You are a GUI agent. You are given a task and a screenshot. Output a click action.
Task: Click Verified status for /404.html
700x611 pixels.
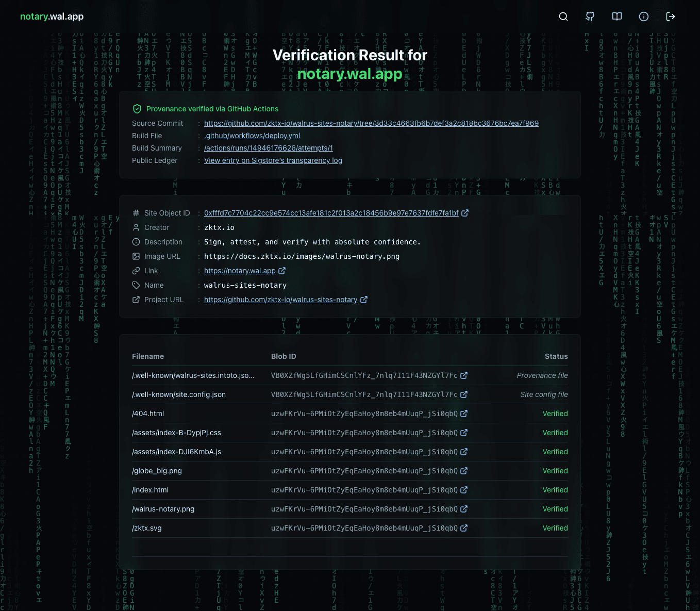(555, 414)
